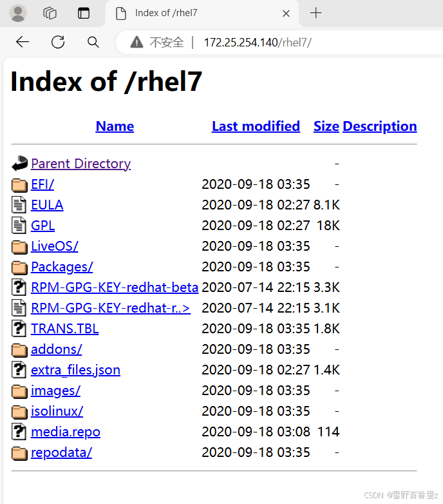Click unknown-file icon beside TRANS.TBL

19,328
